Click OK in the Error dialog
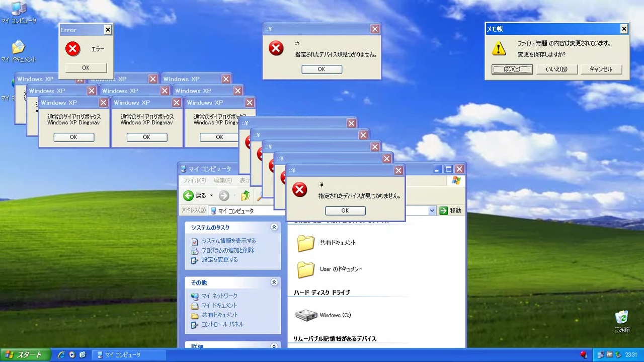The image size is (644, 362). (86, 68)
